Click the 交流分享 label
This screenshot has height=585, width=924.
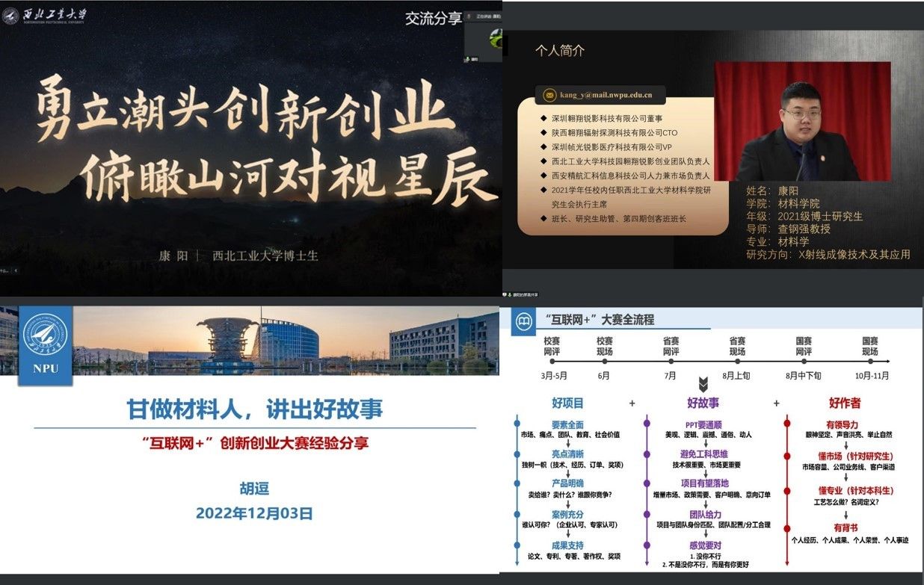[433, 19]
